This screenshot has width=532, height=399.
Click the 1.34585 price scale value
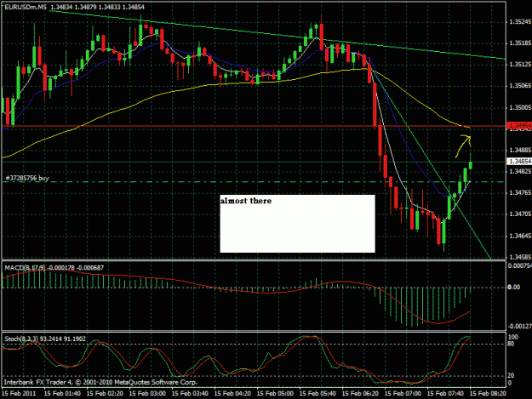[520, 257]
